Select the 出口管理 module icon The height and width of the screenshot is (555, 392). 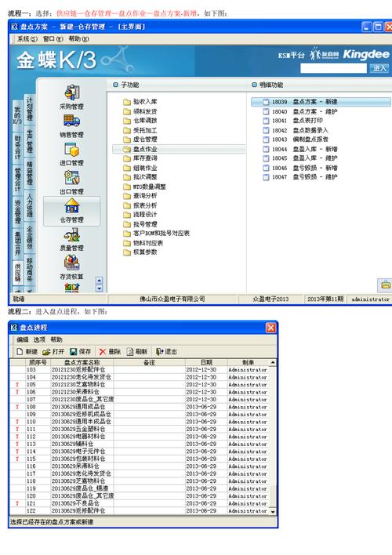point(72,178)
